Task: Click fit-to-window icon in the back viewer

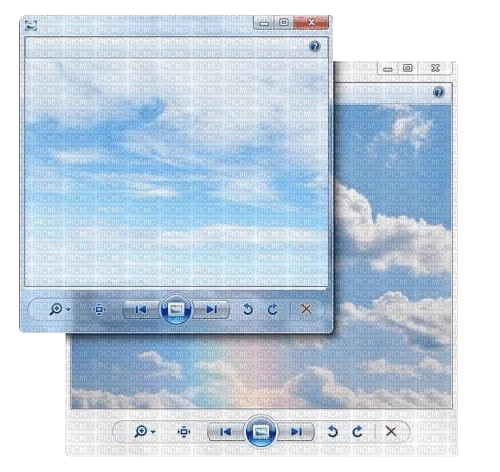Action: pos(184,432)
